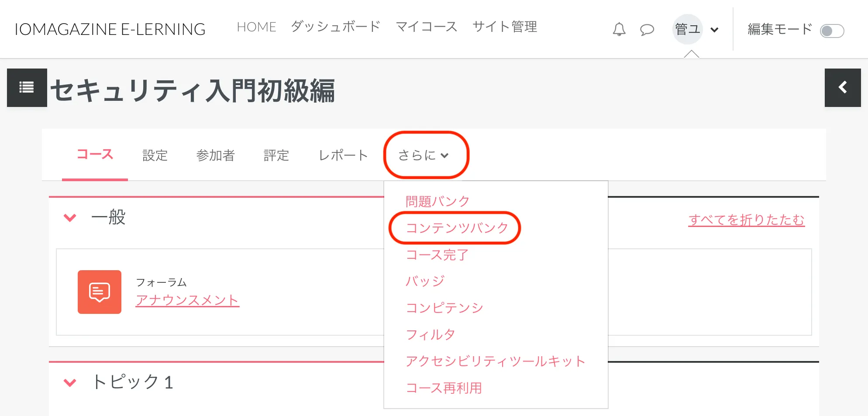Open the アナウンスメント forum link
This screenshot has width=868, height=416.
[187, 300]
